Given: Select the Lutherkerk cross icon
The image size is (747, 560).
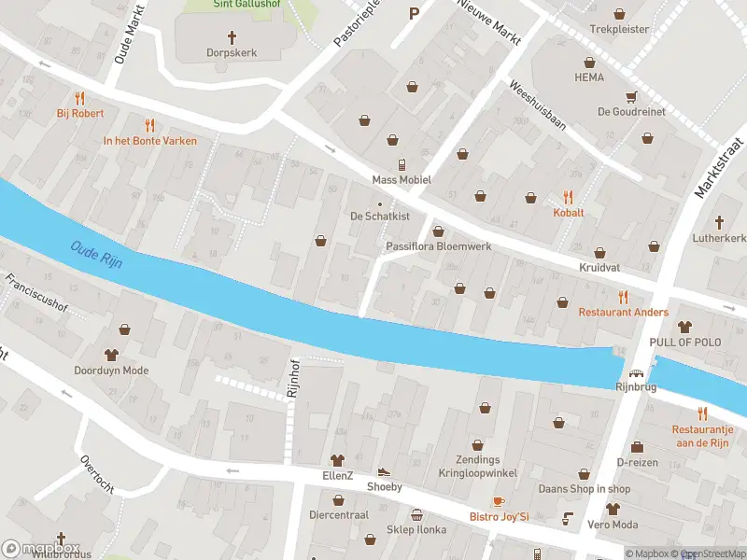Looking at the screenshot, I should click(x=719, y=222).
